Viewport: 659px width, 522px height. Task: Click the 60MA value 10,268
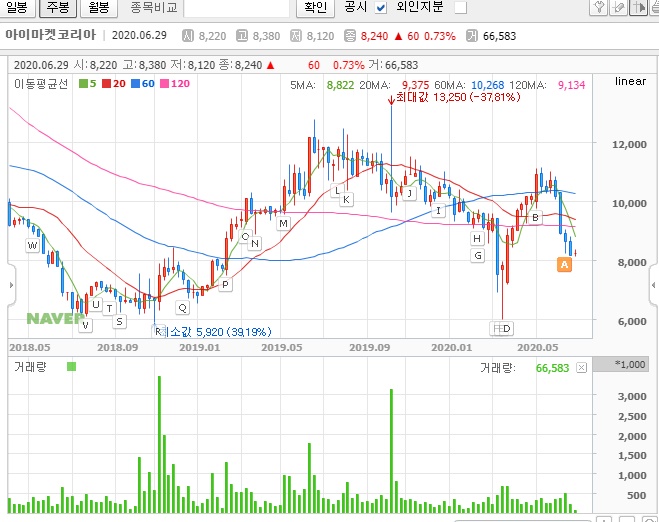tap(488, 85)
